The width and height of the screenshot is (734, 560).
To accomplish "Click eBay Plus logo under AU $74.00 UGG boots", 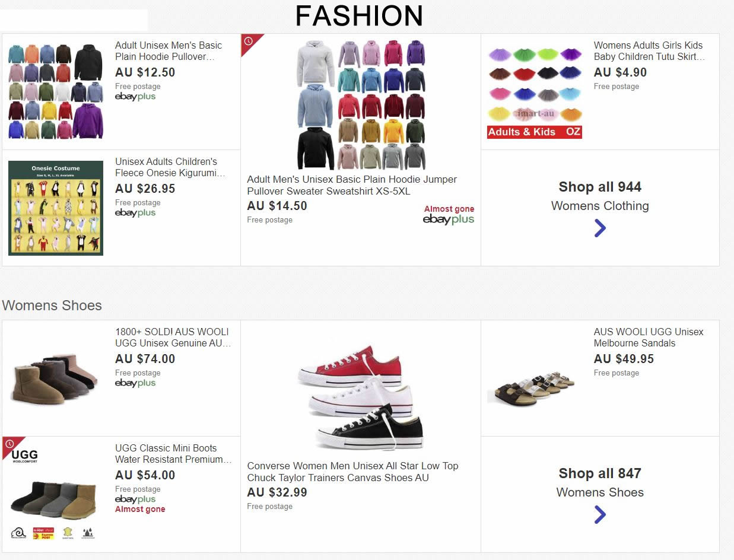I will (x=135, y=383).
